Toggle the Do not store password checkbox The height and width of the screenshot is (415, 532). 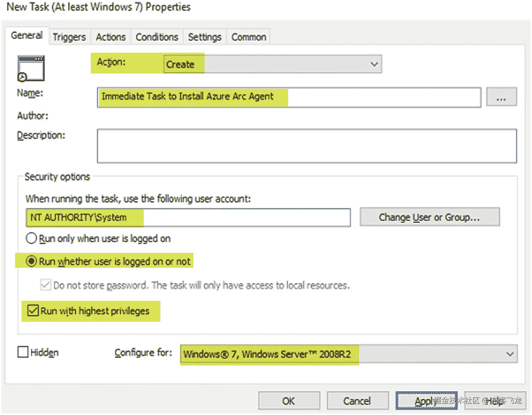[x=46, y=285]
